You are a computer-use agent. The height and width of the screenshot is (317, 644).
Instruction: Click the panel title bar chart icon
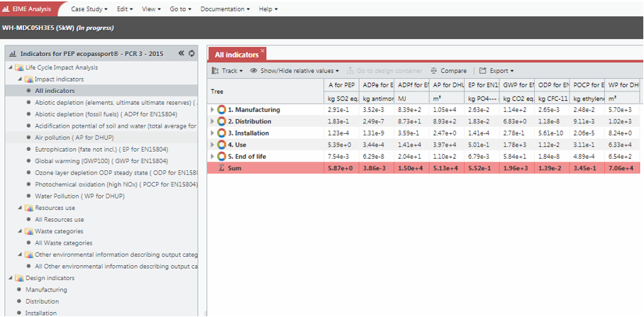coord(13,54)
